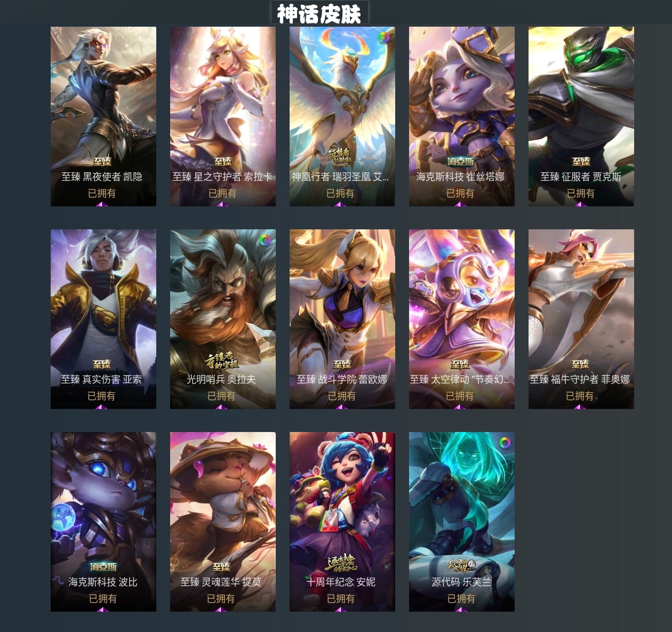672x632 pixels.
Task: Click the 海克斯 badge on 波比 card
Action: point(103,567)
